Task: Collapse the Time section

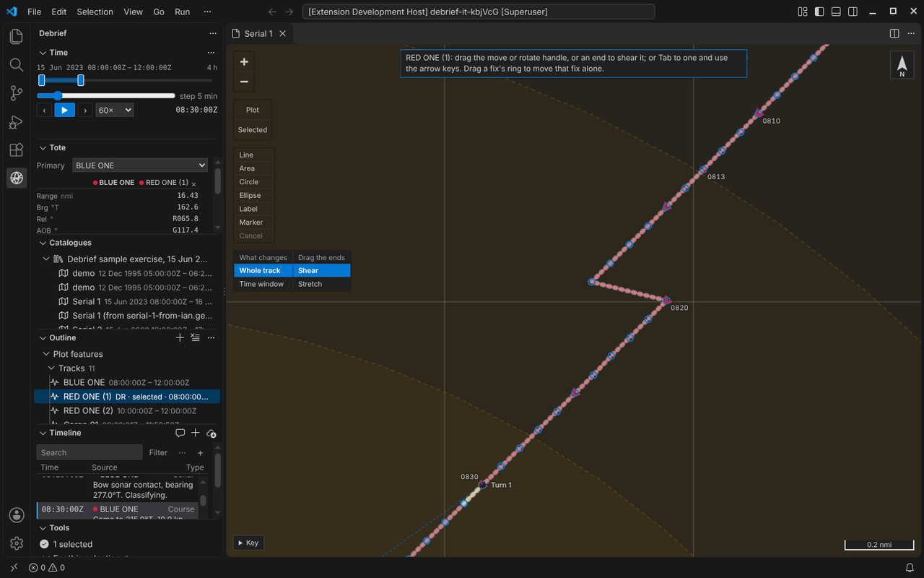Action: 42,53
